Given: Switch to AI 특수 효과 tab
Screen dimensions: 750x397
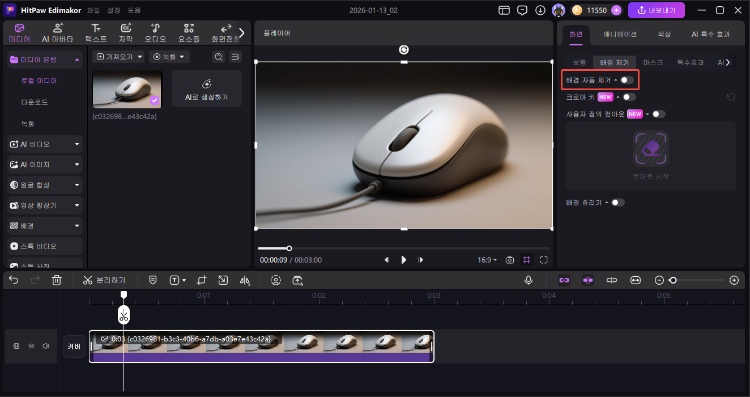Looking at the screenshot, I should click(710, 34).
